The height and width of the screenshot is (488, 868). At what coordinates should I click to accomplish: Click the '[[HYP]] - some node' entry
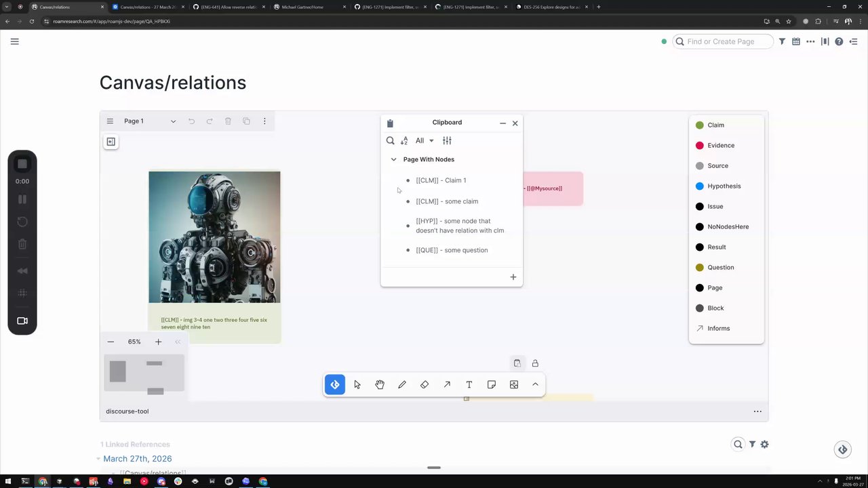coord(460,226)
